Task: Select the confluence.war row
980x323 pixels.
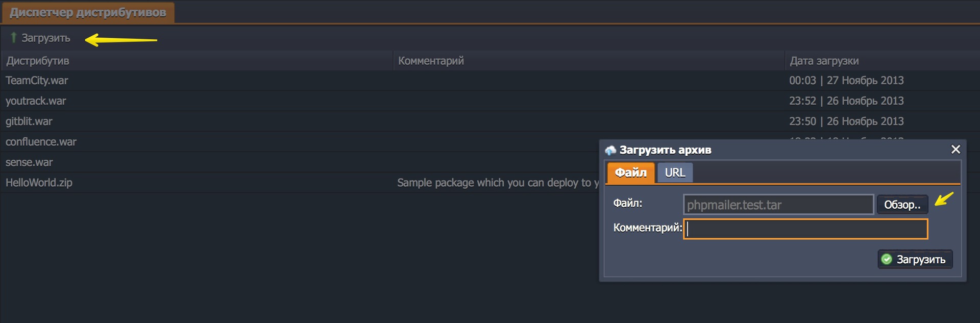Action: (41, 142)
